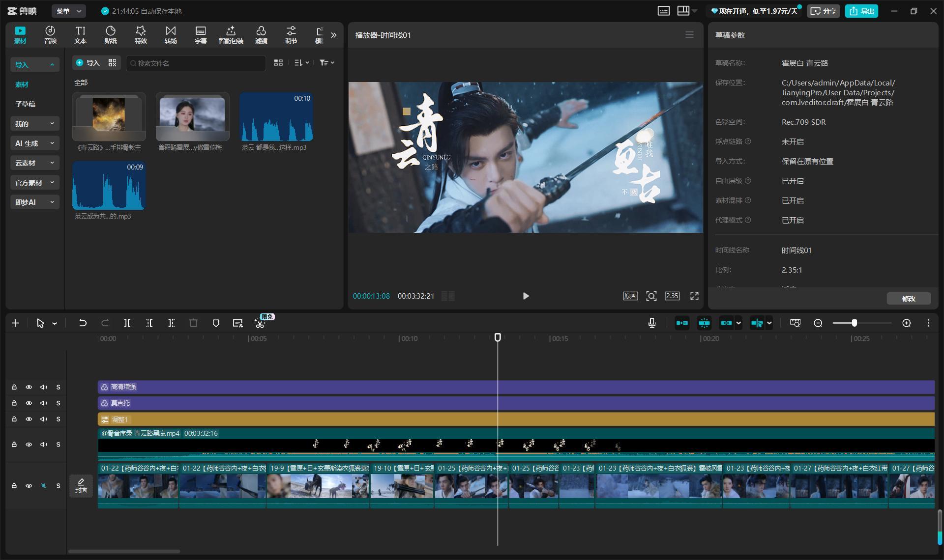Open the subtitle layout icon in title bar
This screenshot has height=560, width=944.
pos(664,11)
